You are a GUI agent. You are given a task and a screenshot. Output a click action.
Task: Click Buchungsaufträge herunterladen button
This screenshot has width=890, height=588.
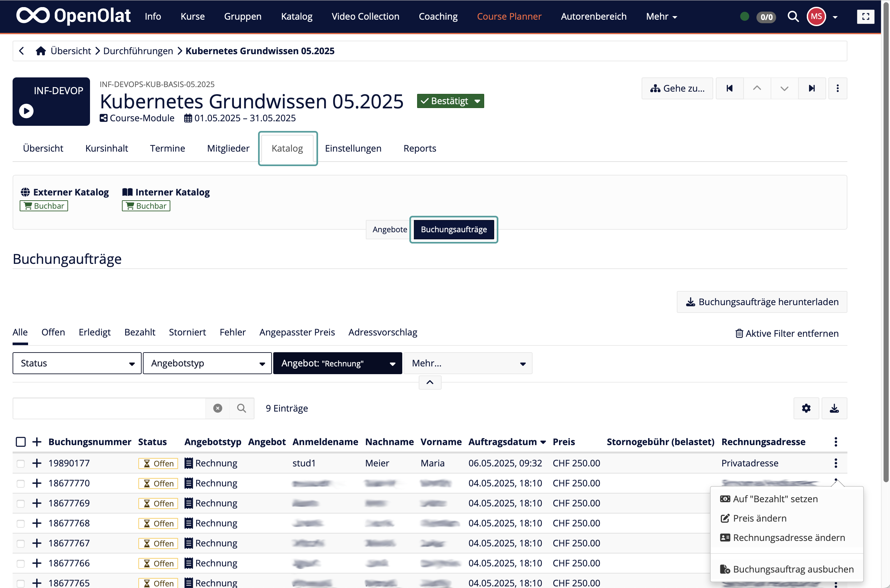click(x=761, y=302)
